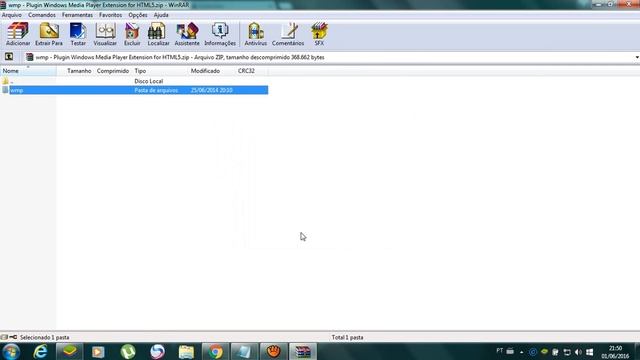The width and height of the screenshot is (640, 360).
Task: Sort by the CRC32 column header
Action: pyautogui.click(x=252, y=71)
